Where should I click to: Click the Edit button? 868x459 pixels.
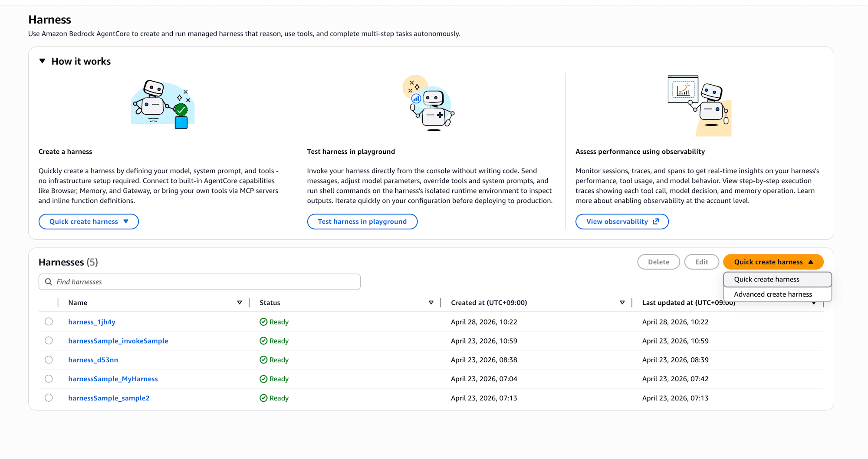coord(701,262)
